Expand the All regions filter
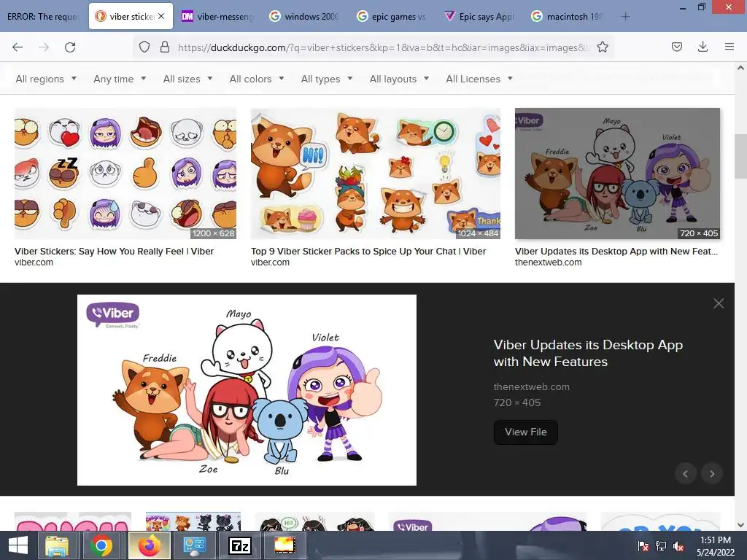Screen dimensions: 747x560 pyautogui.click(x=46, y=79)
